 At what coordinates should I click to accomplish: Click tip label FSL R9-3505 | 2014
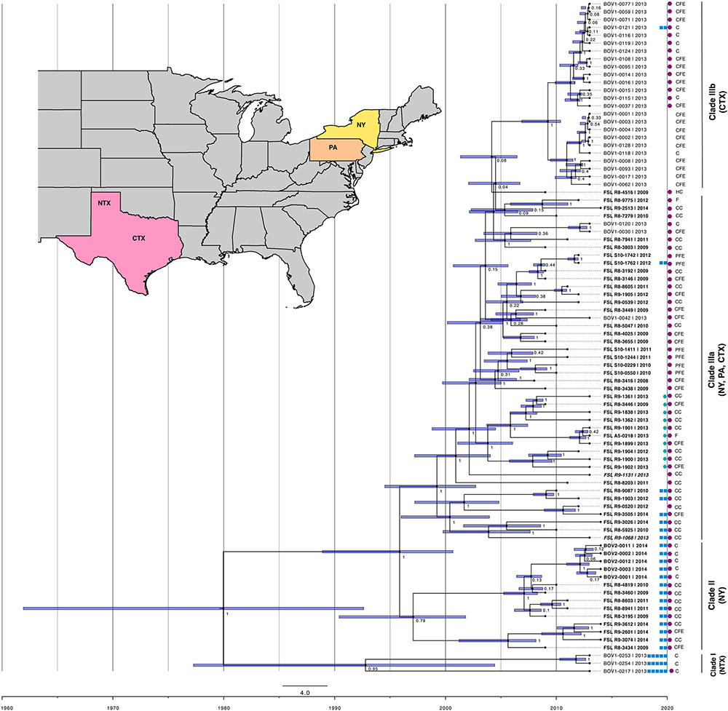625,515
